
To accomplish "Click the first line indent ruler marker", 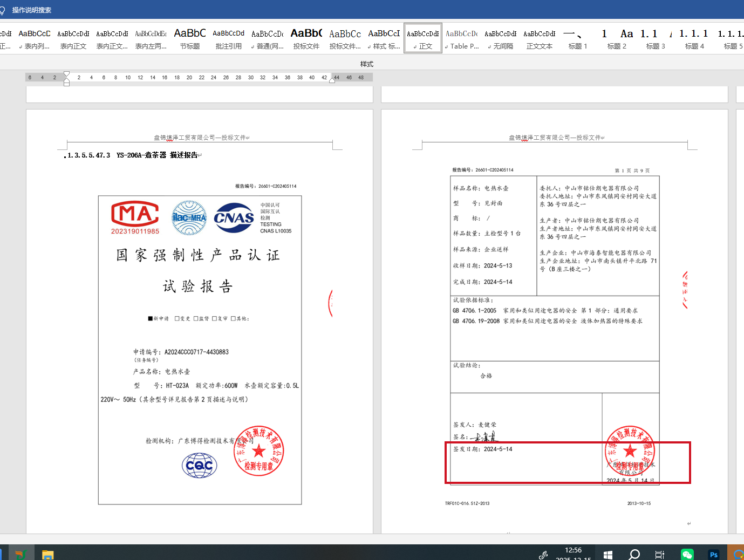I will click(66, 74).
